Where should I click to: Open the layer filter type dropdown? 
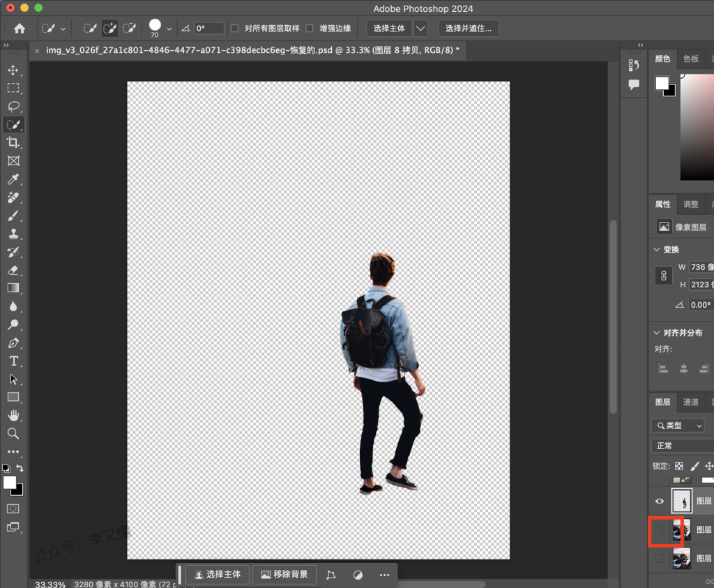[678, 425]
